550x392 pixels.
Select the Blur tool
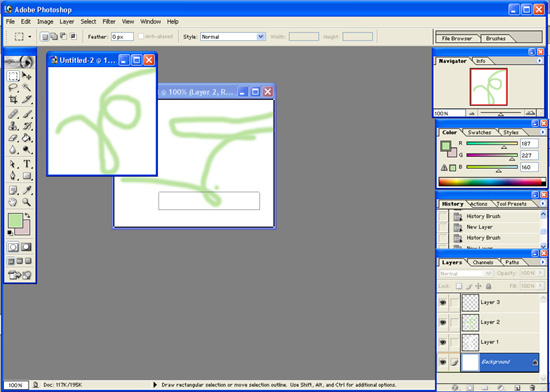[x=13, y=150]
